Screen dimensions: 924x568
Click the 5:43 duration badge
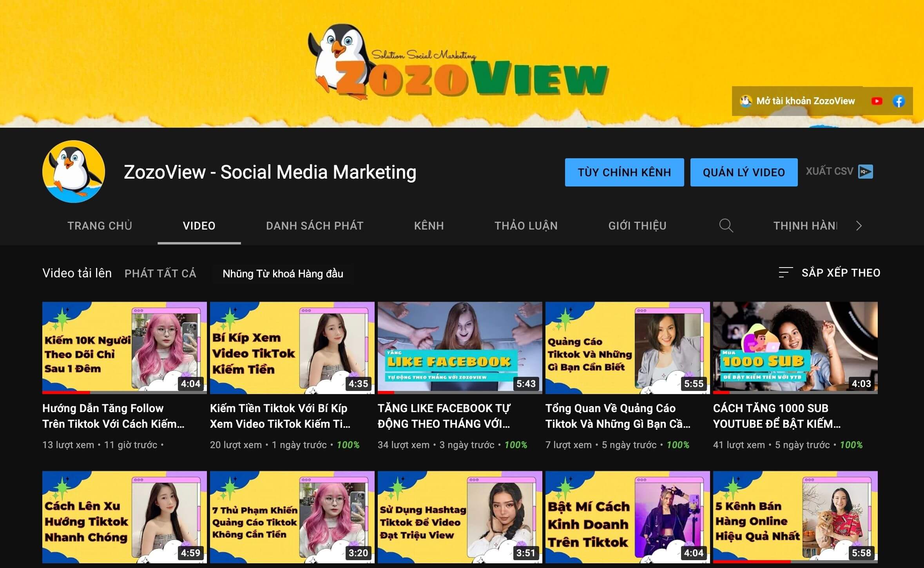tap(526, 383)
